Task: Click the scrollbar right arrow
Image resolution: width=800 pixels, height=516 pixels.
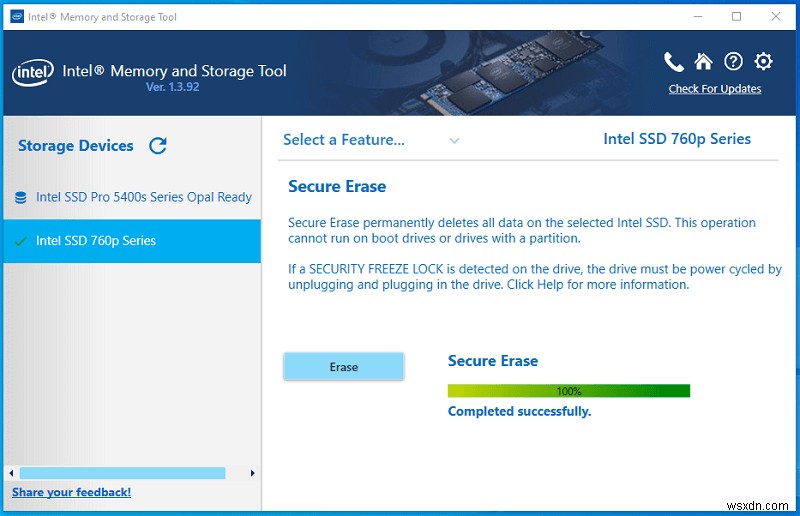Action: (x=253, y=473)
